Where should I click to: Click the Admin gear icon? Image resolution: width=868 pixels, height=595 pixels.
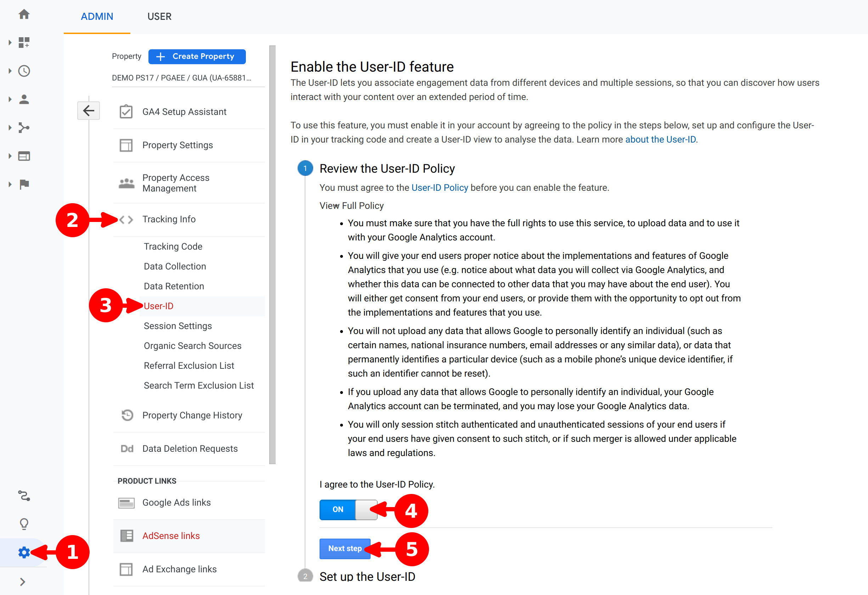[24, 552]
